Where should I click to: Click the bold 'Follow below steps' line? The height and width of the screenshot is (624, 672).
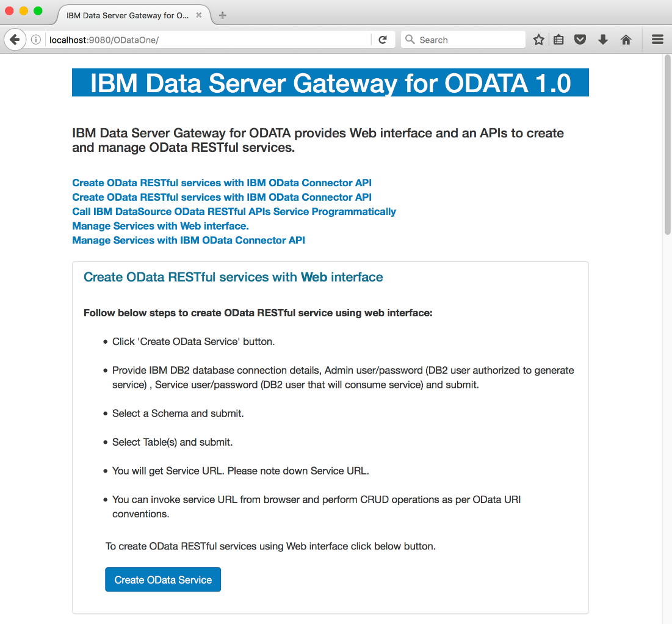(258, 313)
